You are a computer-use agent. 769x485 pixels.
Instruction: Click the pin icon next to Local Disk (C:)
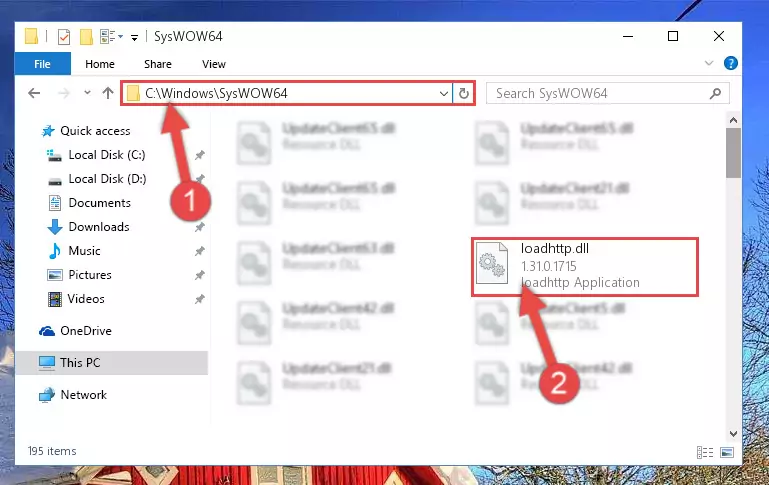pos(199,155)
